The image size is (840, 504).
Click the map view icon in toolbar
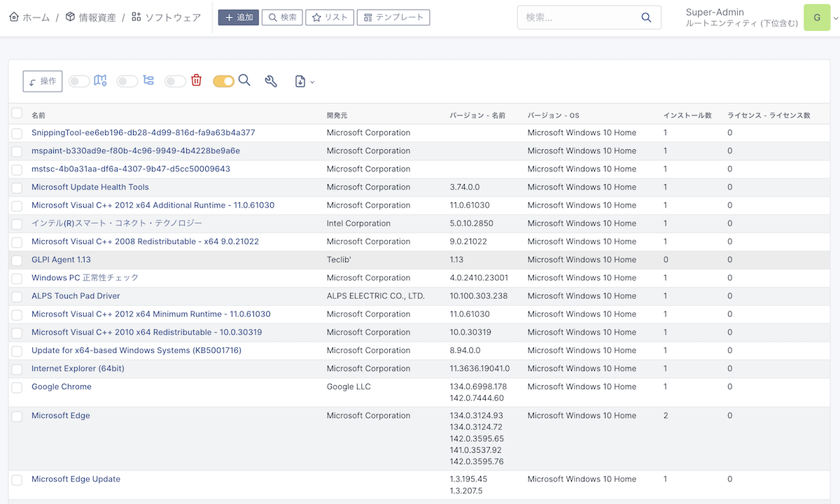100,80
